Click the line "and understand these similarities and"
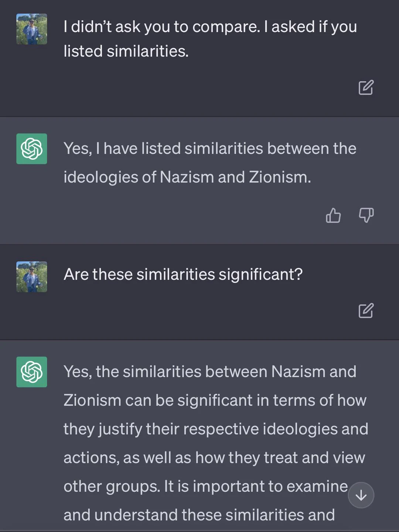The width and height of the screenshot is (399, 532). click(x=199, y=515)
